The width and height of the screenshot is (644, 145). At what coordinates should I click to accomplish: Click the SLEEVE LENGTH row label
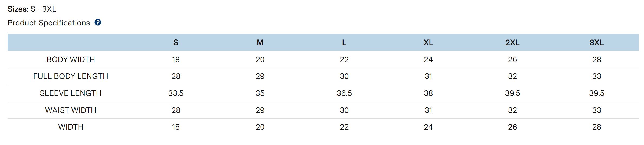tap(71, 93)
